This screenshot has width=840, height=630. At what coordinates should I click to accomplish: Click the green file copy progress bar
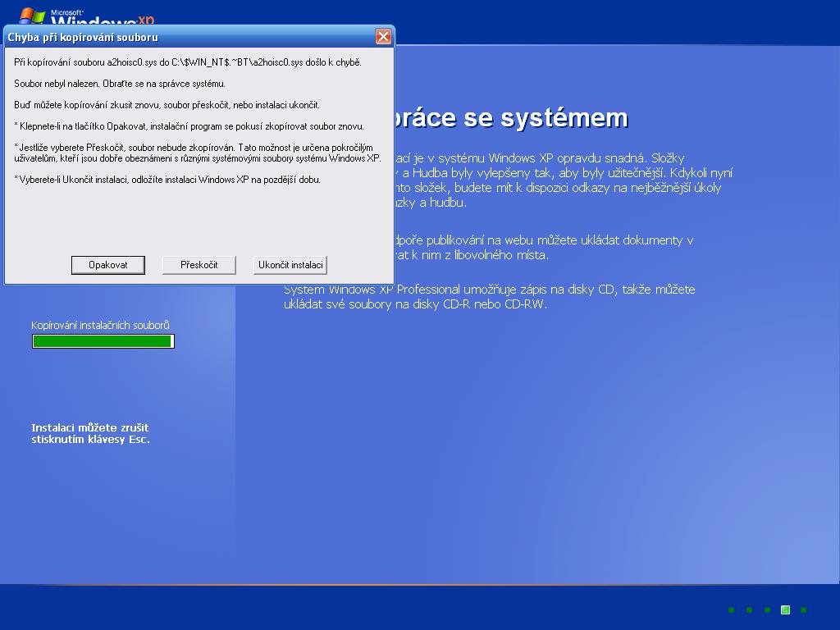103,341
